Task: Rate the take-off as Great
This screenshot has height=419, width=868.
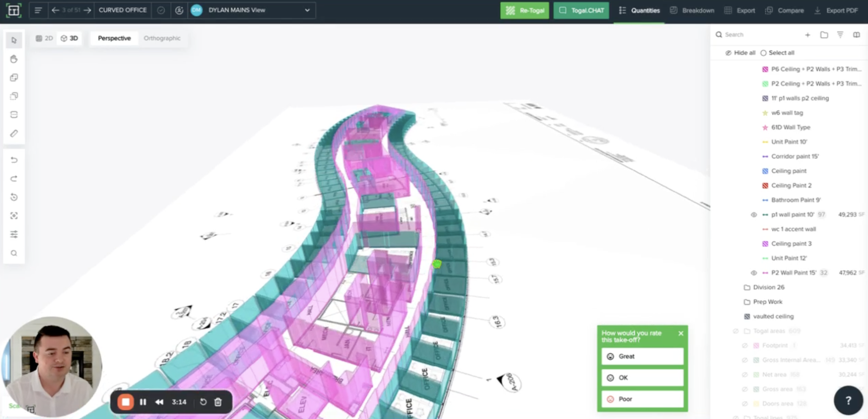Action: click(642, 356)
